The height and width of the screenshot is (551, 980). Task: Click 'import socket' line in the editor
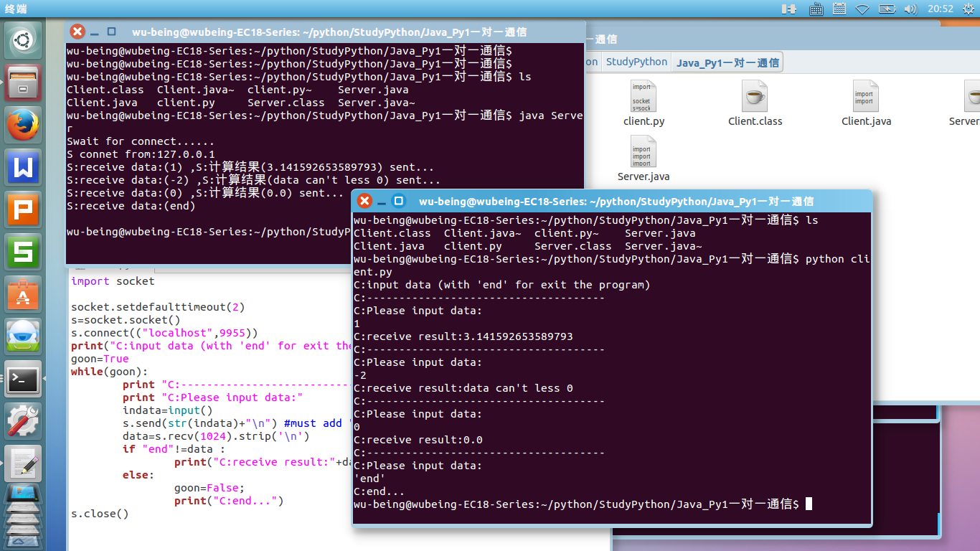(113, 281)
